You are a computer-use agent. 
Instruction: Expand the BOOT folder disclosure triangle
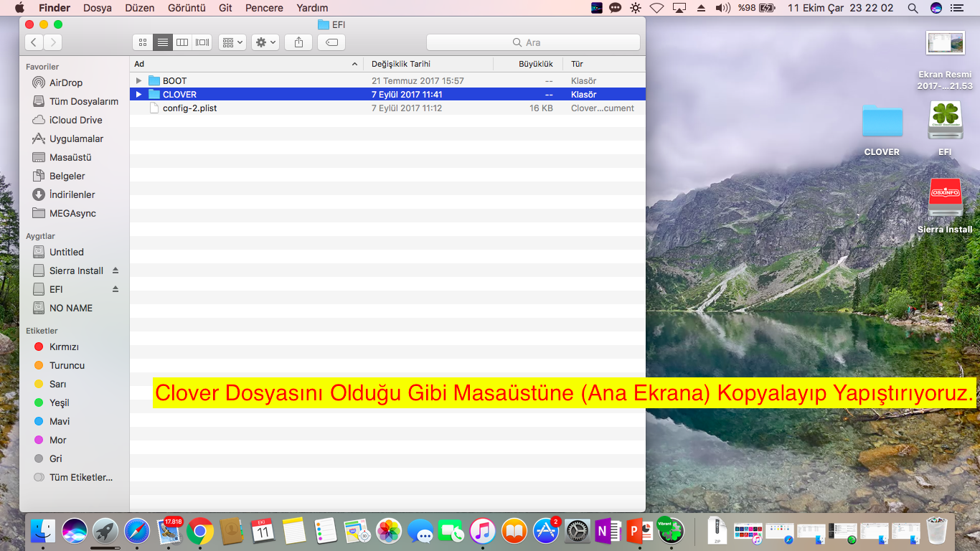(139, 80)
